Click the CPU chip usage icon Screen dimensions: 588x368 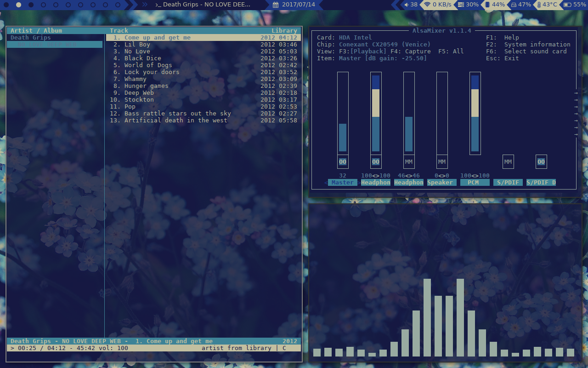tap(487, 5)
